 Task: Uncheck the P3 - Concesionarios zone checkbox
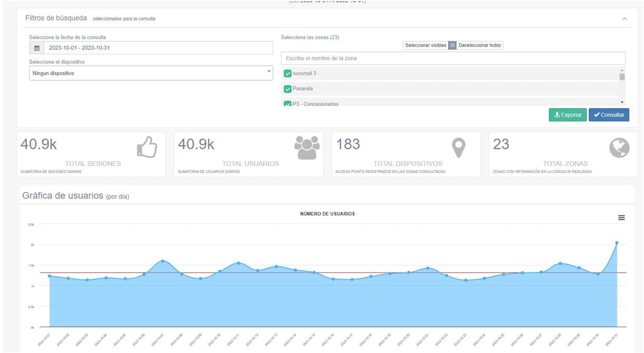287,104
